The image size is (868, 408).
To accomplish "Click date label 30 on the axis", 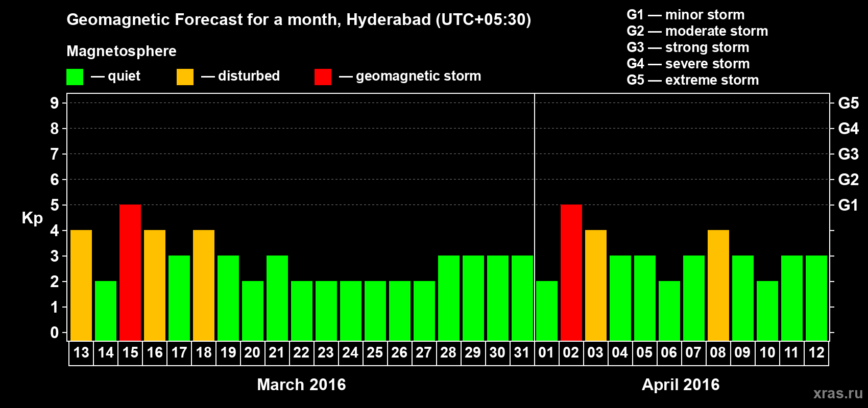I will tap(497, 352).
